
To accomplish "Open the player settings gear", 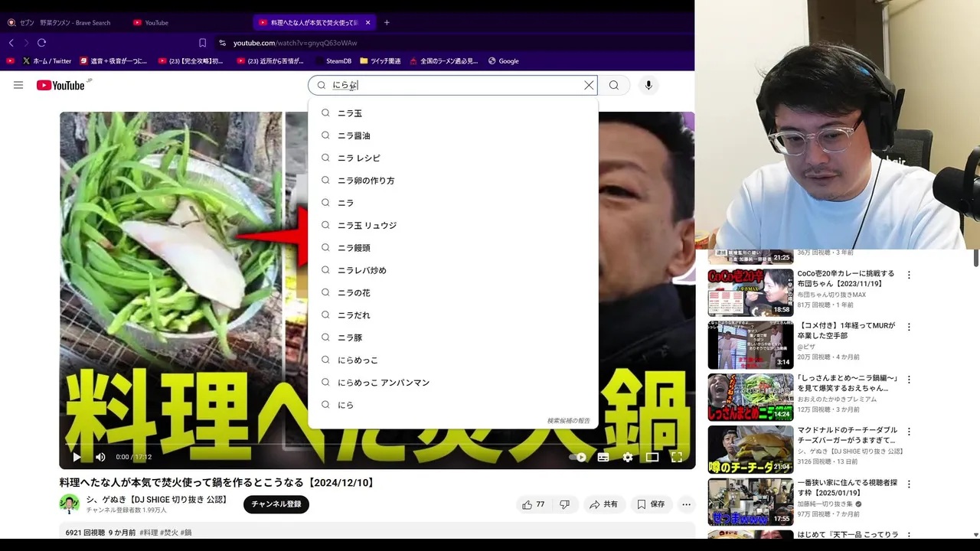I will [x=628, y=457].
